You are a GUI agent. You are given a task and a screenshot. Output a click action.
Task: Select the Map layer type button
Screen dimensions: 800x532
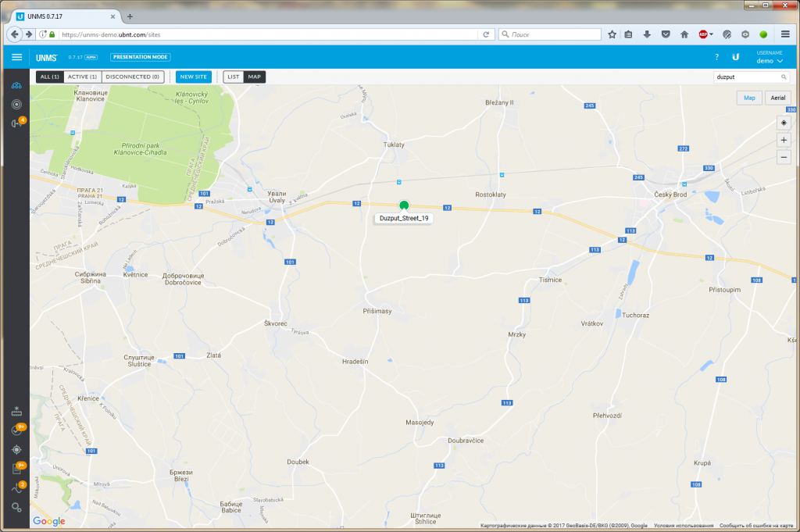[749, 98]
